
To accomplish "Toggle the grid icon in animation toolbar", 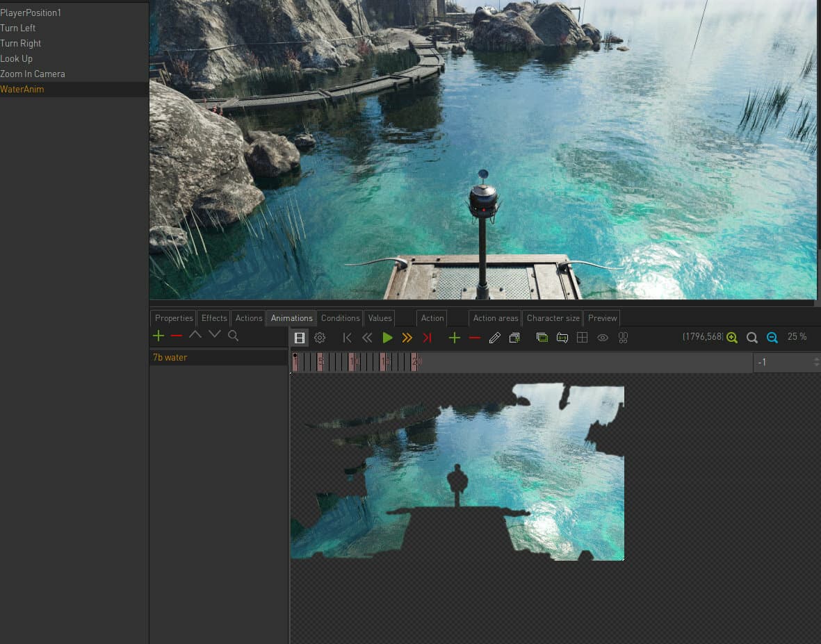I will [583, 338].
